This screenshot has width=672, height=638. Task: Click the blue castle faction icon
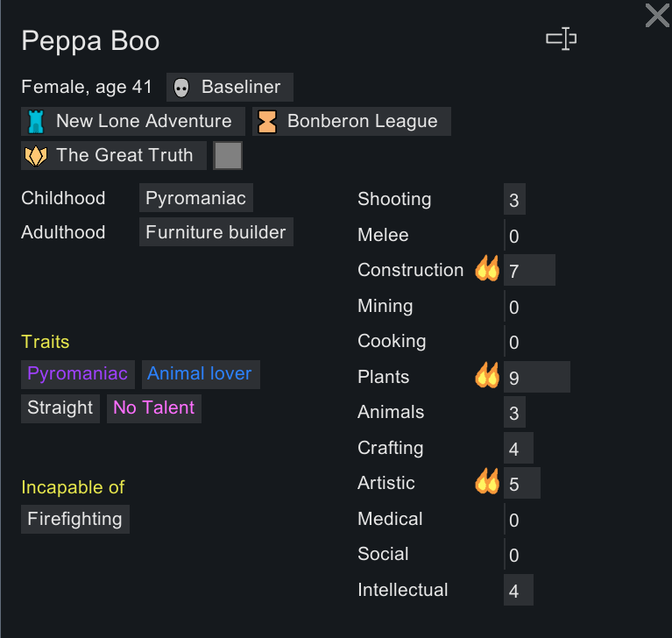[36, 122]
